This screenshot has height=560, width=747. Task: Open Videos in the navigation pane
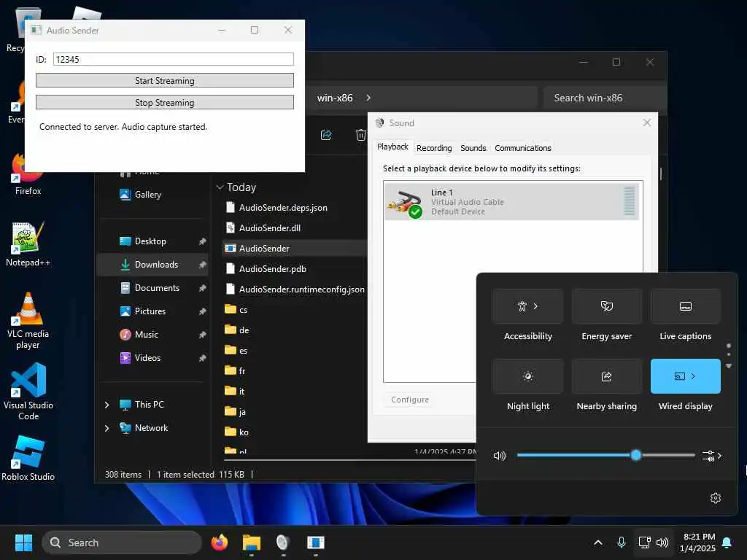(x=147, y=357)
